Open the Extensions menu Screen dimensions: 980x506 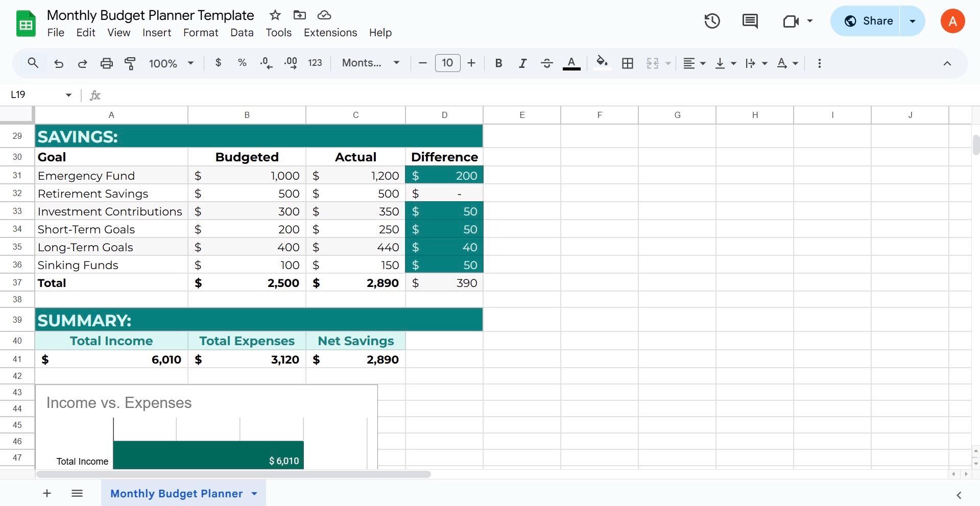pos(330,32)
